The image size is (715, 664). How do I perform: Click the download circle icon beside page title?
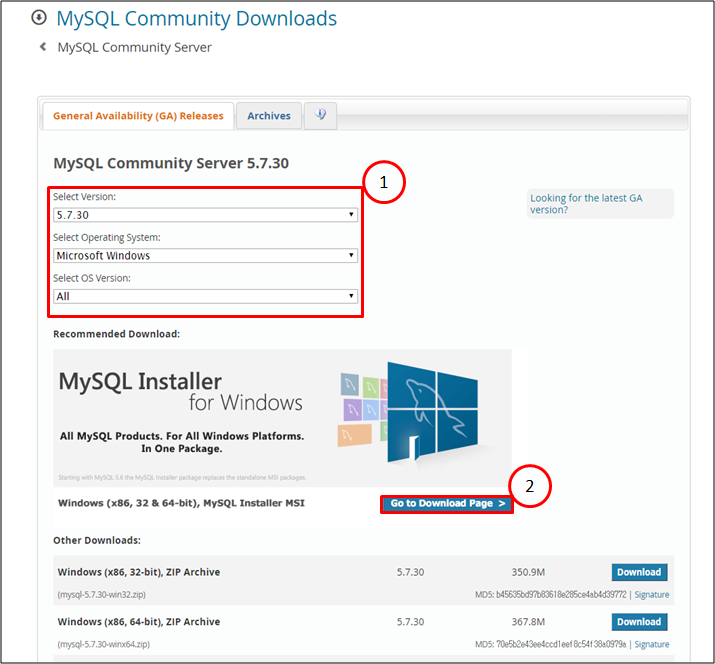coord(39,18)
